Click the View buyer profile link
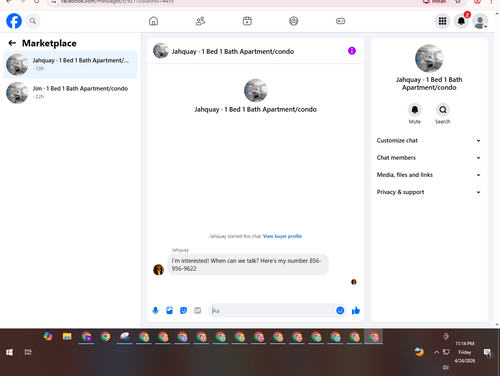The width and height of the screenshot is (500, 376). tap(282, 236)
